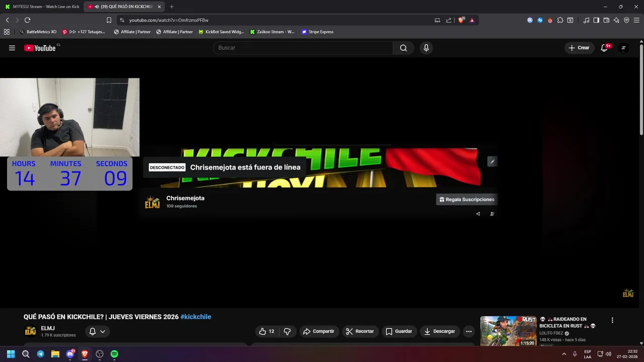Click the pencil edit icon in video
Viewport: 644px width, 362px height.
pos(492,161)
